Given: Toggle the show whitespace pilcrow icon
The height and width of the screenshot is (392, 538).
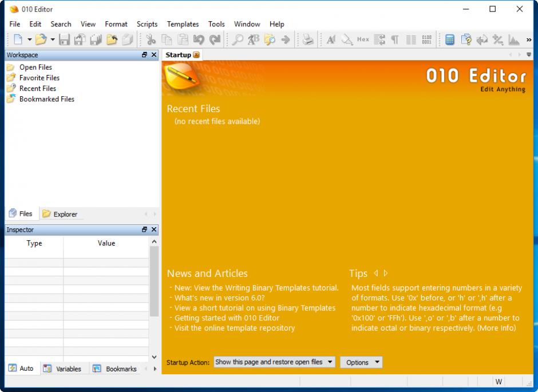Looking at the screenshot, I should coord(395,39).
